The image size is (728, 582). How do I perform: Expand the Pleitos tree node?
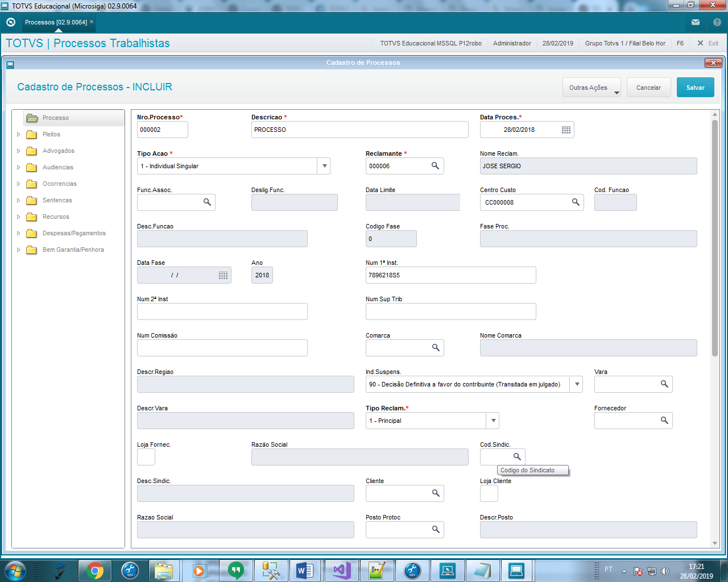18,135
